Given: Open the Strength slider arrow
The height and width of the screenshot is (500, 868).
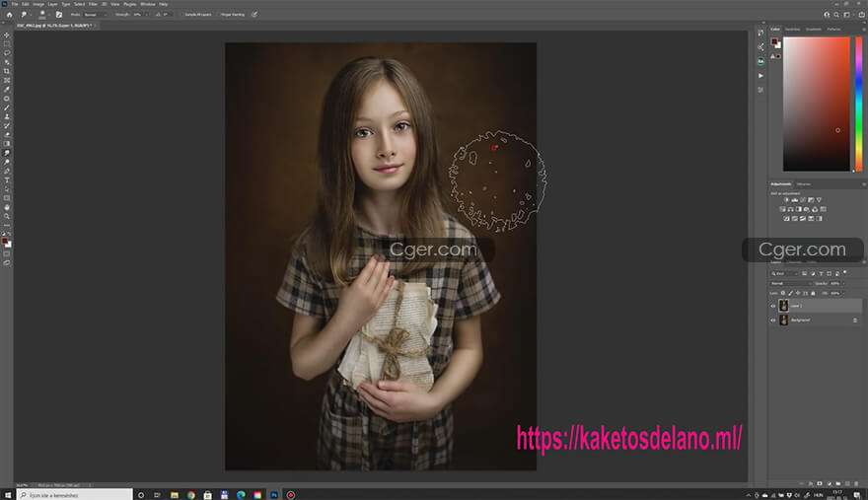Looking at the screenshot, I should coord(146,15).
